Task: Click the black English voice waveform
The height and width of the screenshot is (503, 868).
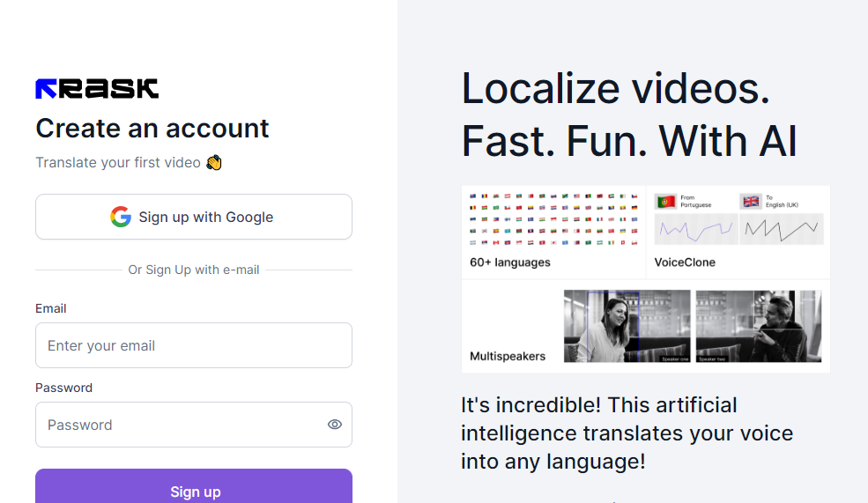Action: pos(780,229)
